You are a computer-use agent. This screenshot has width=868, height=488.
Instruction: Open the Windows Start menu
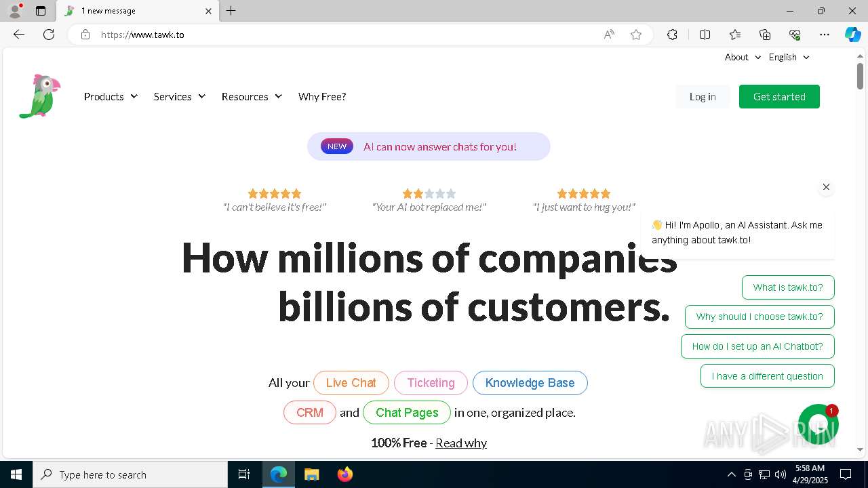pyautogui.click(x=16, y=474)
